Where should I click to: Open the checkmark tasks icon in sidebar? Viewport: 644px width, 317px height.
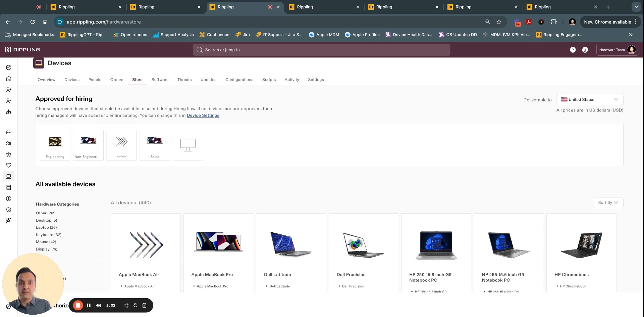coord(9,67)
